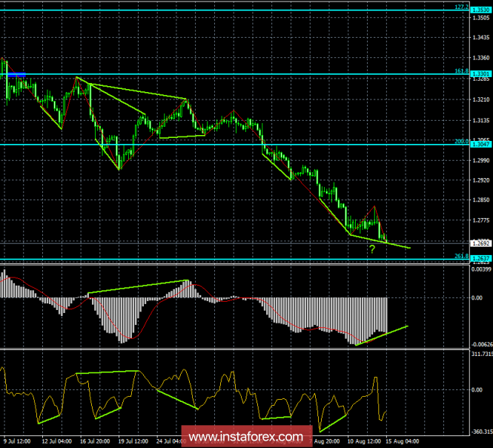The width and height of the screenshot is (493, 448).
Task: Select the 200.0 Fibonacci level label
Action: click(x=461, y=140)
